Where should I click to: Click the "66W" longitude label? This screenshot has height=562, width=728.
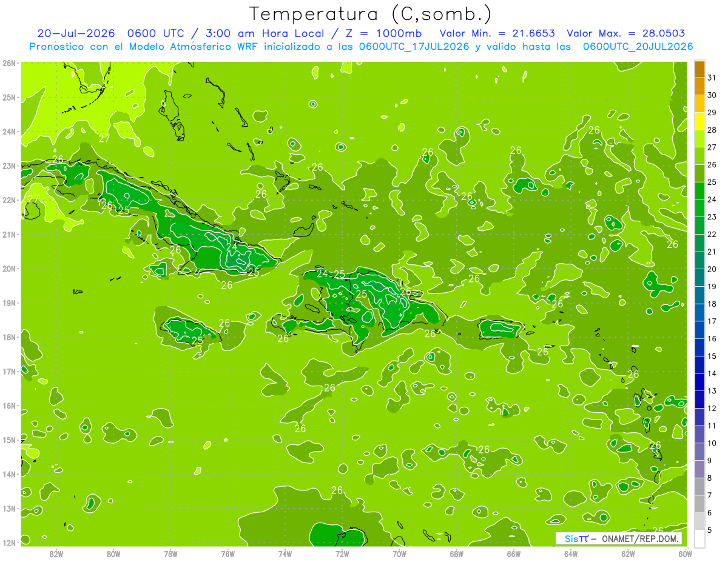[514, 554]
